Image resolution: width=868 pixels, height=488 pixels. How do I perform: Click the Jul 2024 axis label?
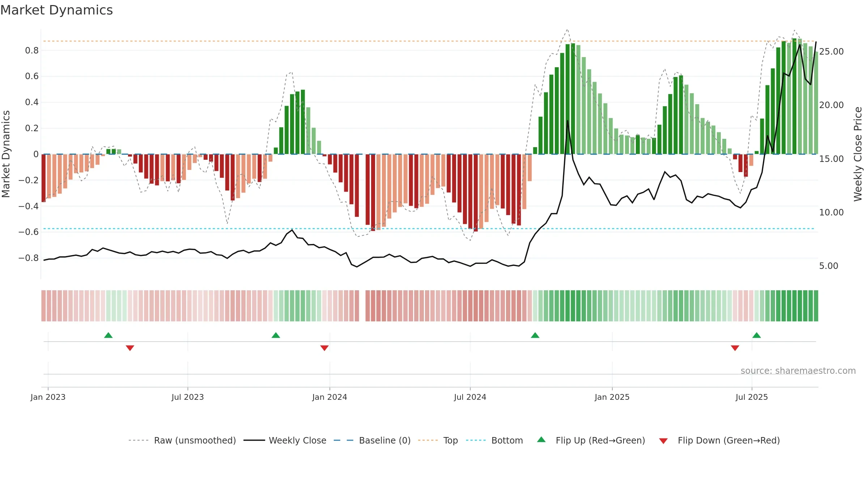(470, 397)
